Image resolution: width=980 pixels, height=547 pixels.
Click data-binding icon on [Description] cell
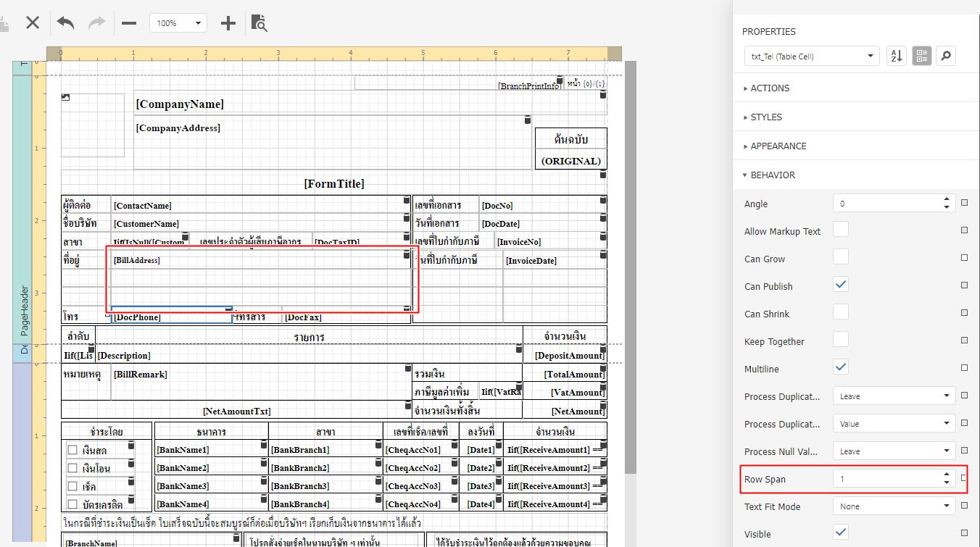point(518,349)
